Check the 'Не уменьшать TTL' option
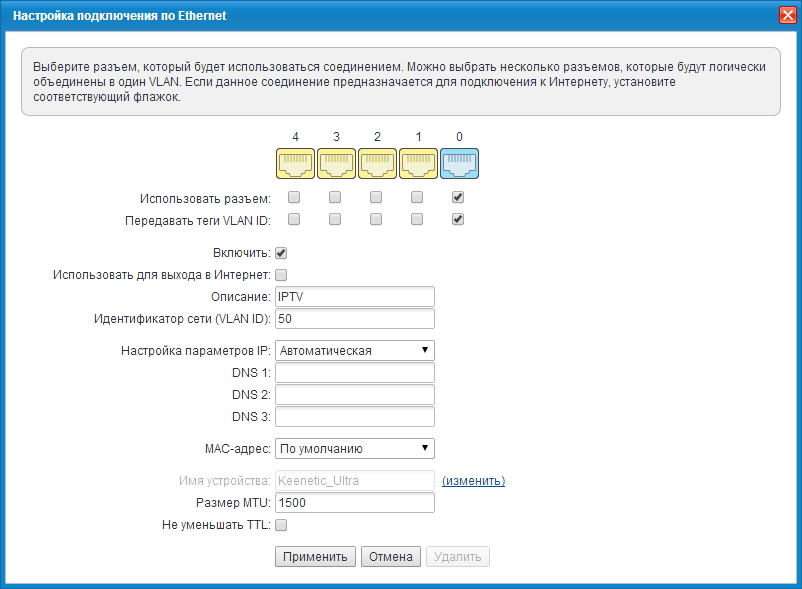Viewport: 802px width, 589px height. tap(281, 525)
